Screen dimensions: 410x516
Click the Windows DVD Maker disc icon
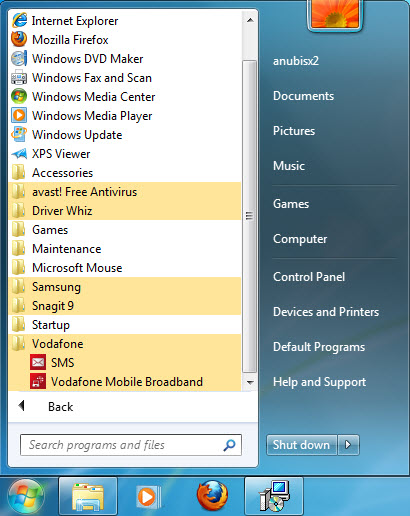coord(19,59)
